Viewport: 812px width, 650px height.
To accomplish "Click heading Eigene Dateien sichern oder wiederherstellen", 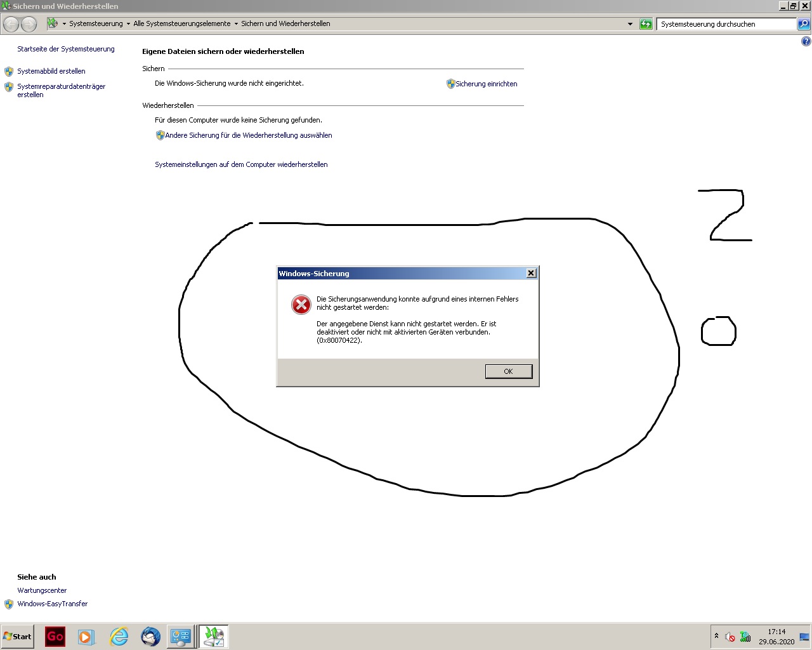I will [223, 51].
